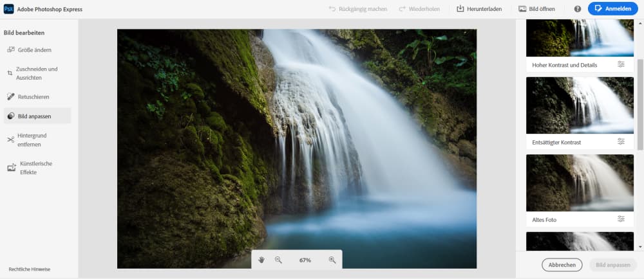Click the crop icon for Zuschneiden und Ausrichten

click(10, 73)
